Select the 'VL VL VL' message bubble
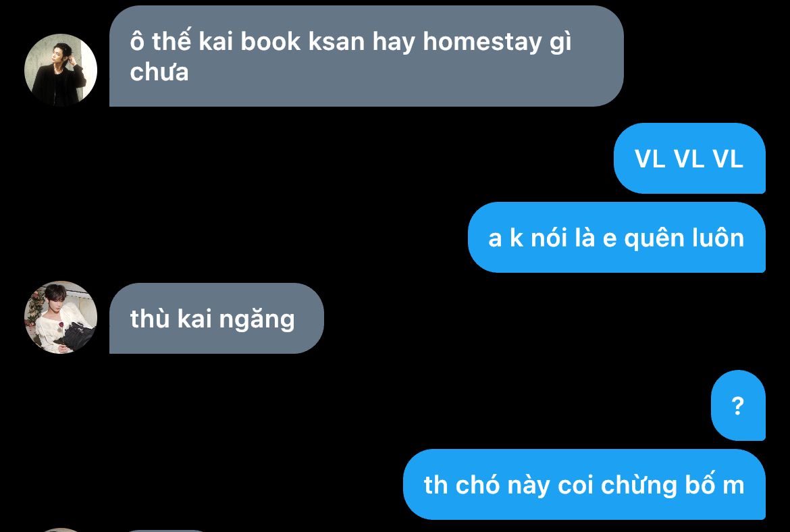The height and width of the screenshot is (532, 790). point(689,158)
